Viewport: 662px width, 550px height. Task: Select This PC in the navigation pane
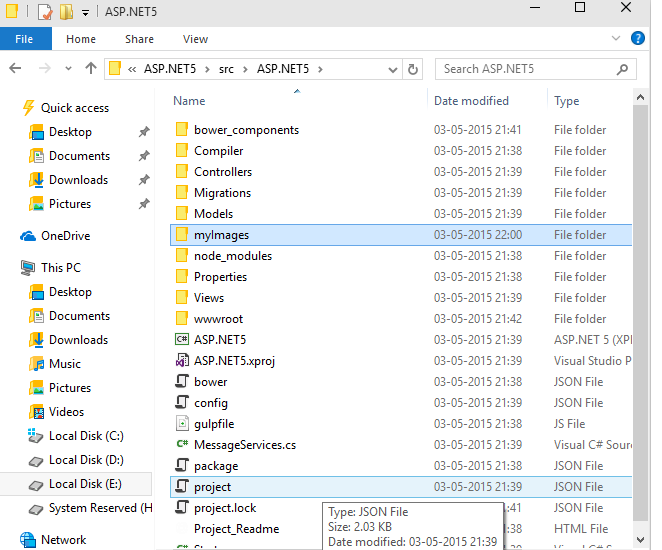coord(61,268)
